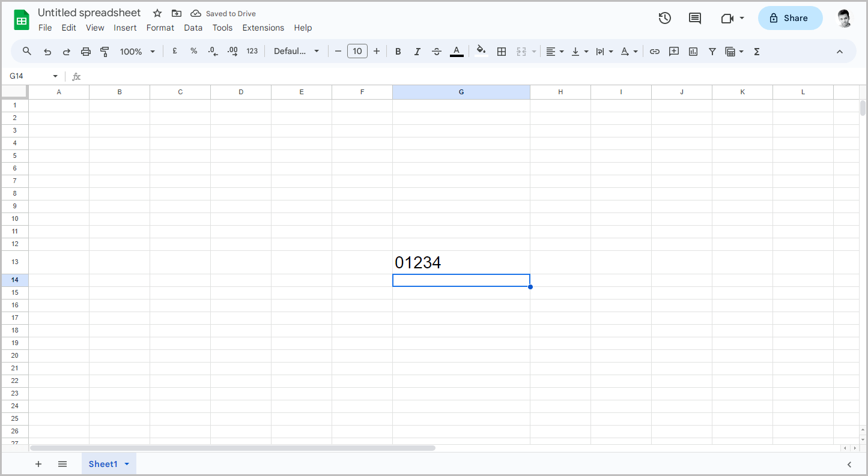Click the Functions sigma icon
This screenshot has height=476, width=868.
click(756, 51)
